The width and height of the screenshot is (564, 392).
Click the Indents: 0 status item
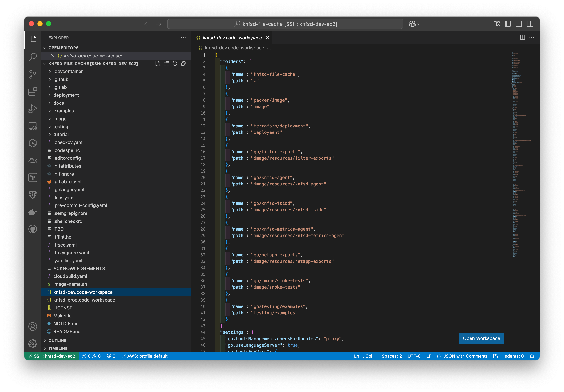coord(513,356)
